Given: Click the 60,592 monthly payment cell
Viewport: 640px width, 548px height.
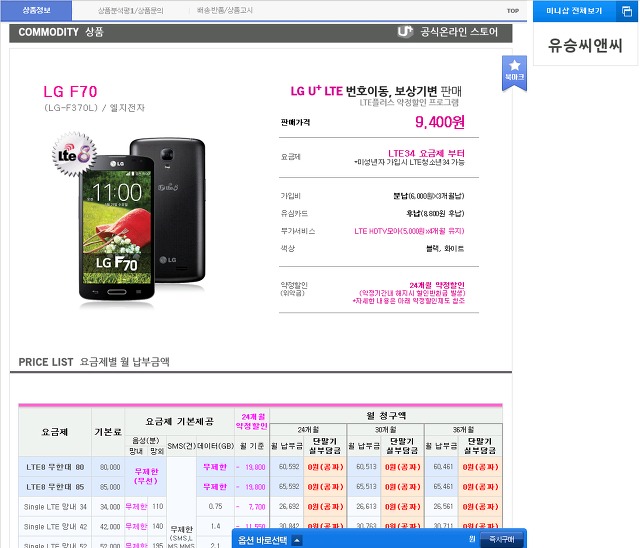Looking at the screenshot, I should pos(289,466).
